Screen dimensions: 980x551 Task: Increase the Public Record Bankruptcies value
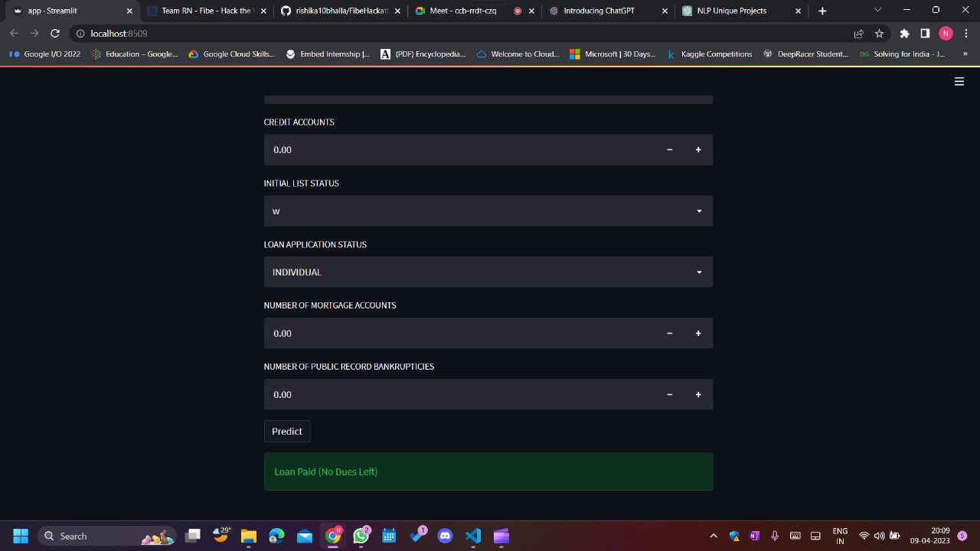(698, 395)
